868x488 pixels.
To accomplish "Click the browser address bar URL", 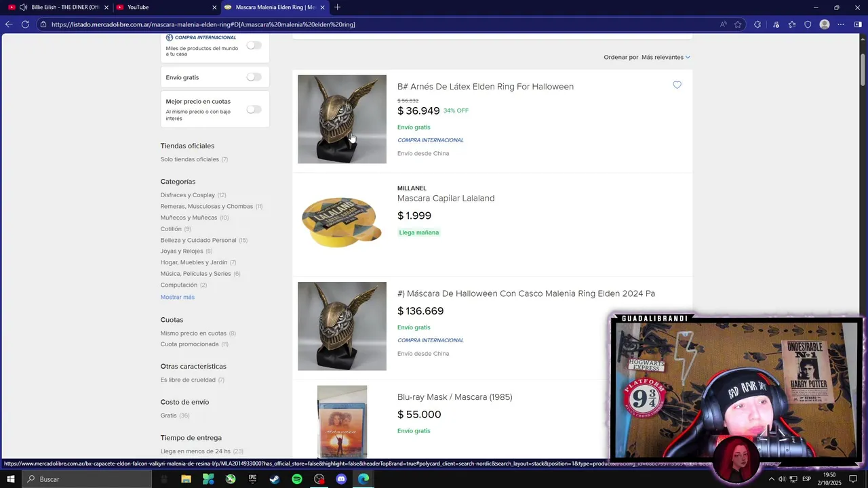I will (203, 24).
